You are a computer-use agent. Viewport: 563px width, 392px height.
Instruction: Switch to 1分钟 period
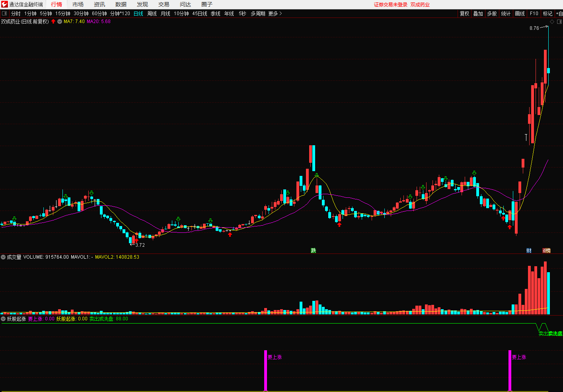point(30,14)
